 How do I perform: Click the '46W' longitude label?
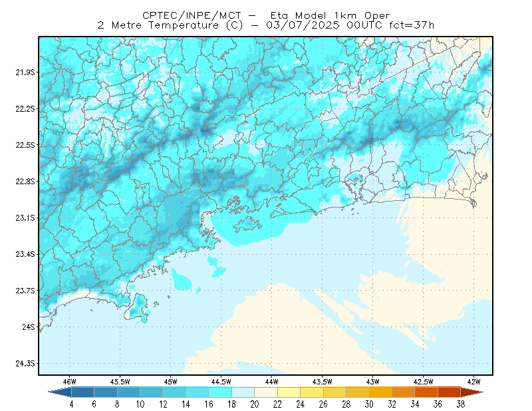(x=70, y=382)
